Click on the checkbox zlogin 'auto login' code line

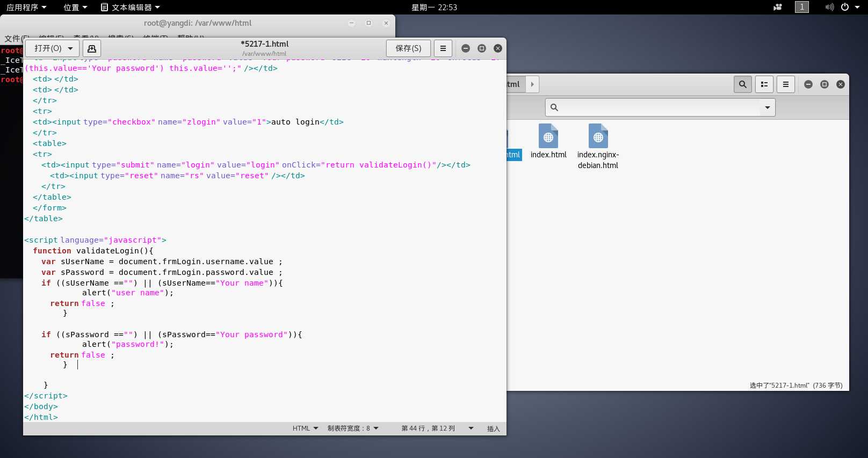(188, 122)
